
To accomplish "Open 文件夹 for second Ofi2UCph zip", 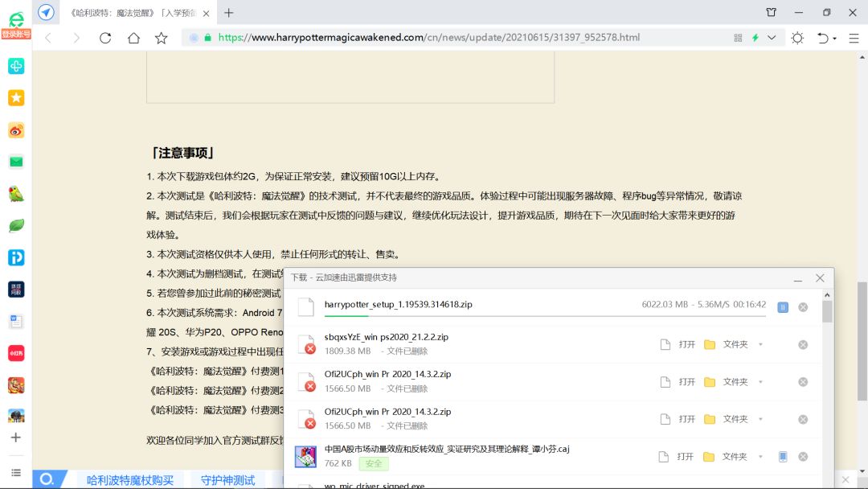I will click(726, 419).
